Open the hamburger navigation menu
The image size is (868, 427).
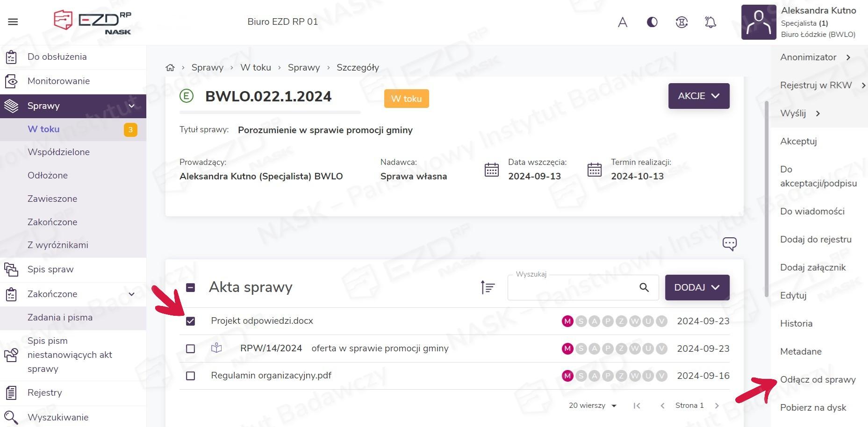[x=13, y=22]
